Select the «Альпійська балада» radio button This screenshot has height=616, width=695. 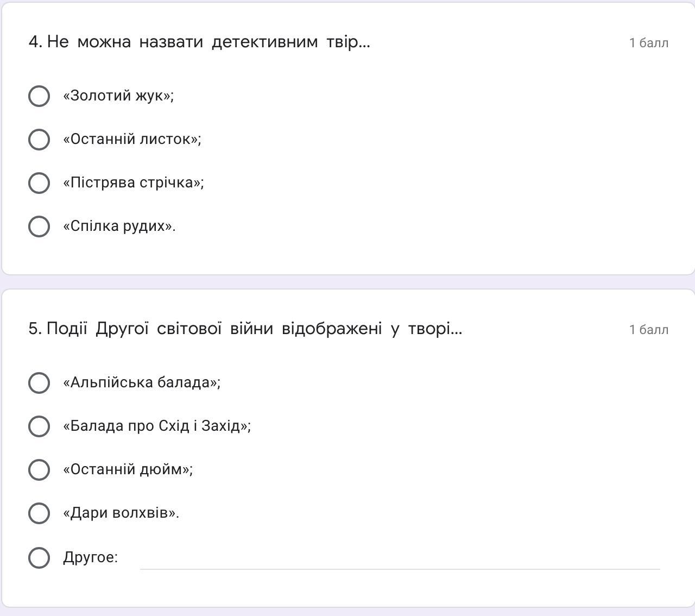coord(39,383)
